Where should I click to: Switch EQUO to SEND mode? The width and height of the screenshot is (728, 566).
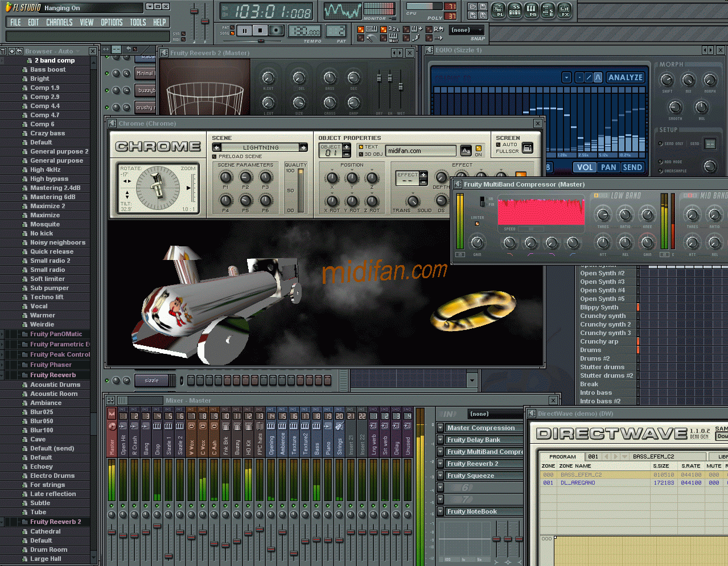tap(632, 167)
